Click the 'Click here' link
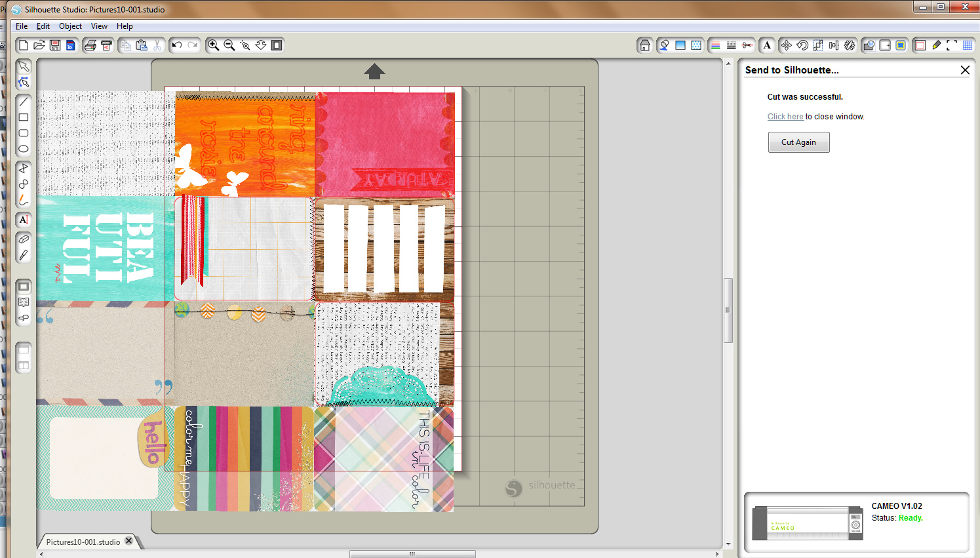The width and height of the screenshot is (980, 558). (x=785, y=117)
